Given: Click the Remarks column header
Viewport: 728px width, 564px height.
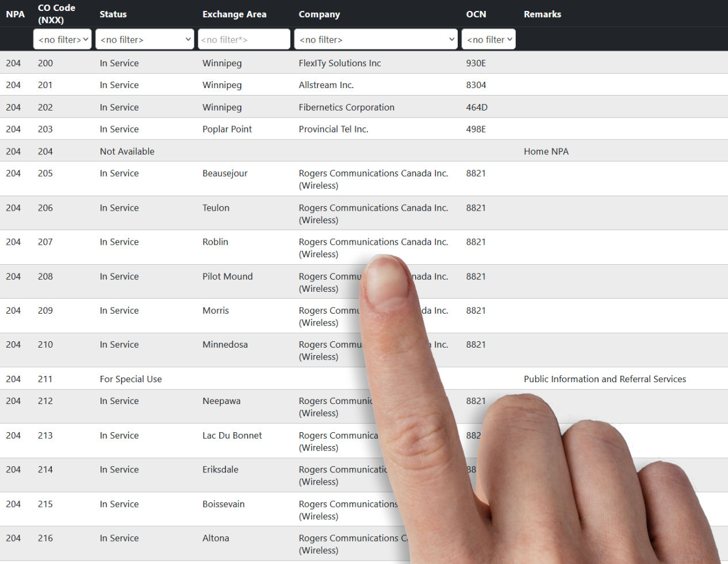Looking at the screenshot, I should [x=542, y=14].
